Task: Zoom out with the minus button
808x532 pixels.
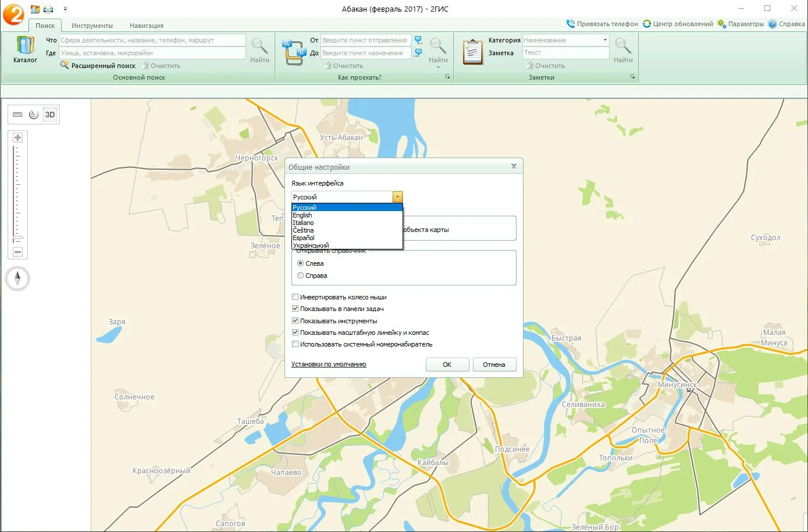Action: (x=17, y=252)
